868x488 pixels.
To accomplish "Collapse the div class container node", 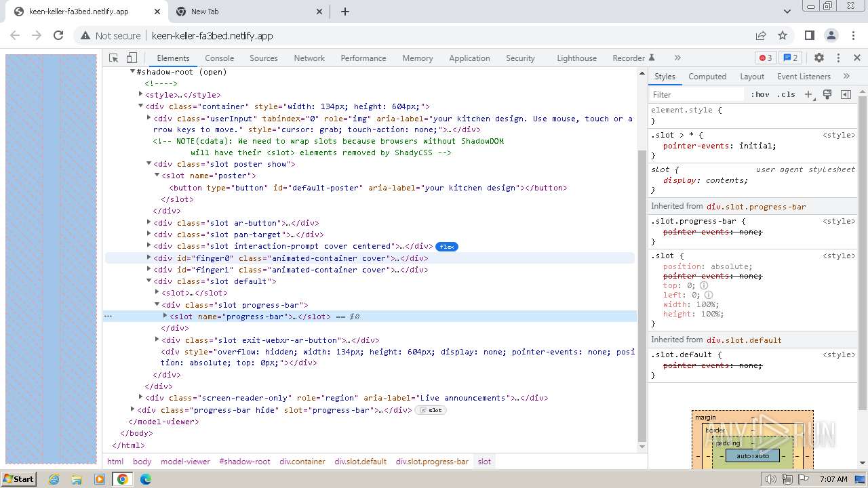I will [x=141, y=106].
